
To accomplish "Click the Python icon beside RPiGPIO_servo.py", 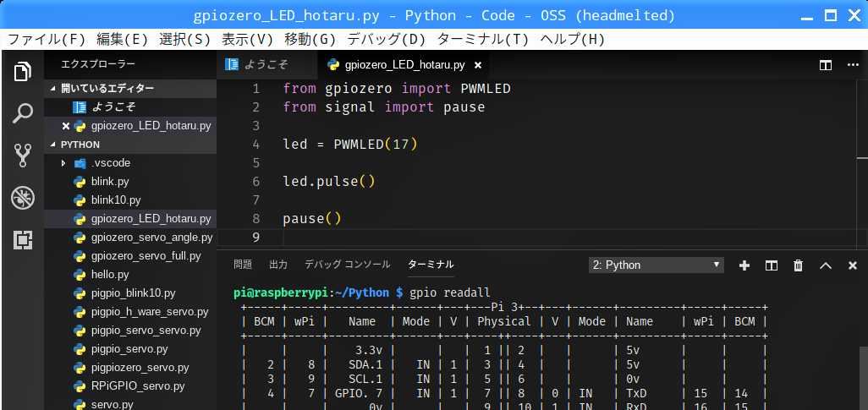I will pos(80,385).
